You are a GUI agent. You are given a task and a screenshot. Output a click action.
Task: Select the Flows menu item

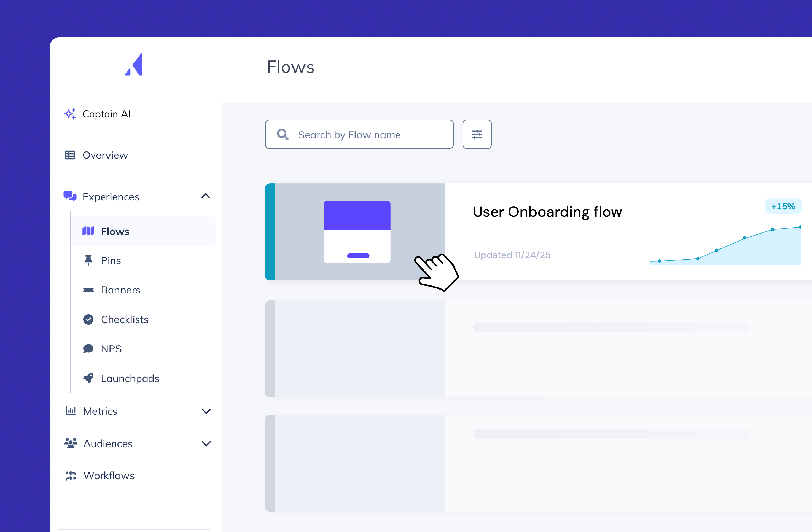click(115, 231)
